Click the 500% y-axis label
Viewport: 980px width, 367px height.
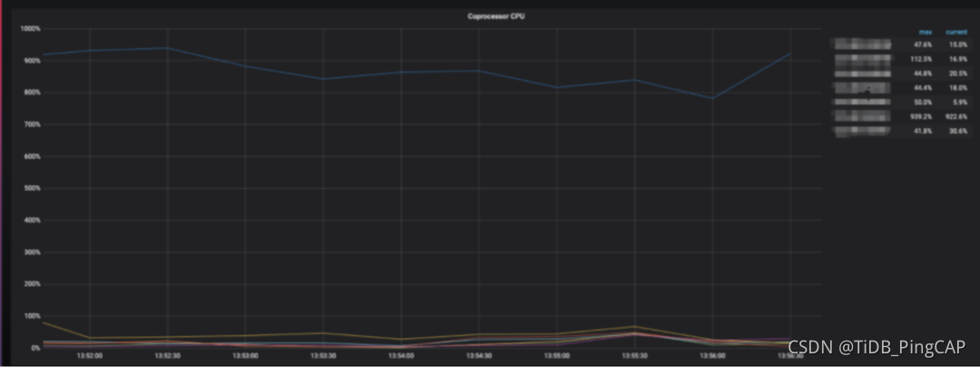pyautogui.click(x=31, y=188)
